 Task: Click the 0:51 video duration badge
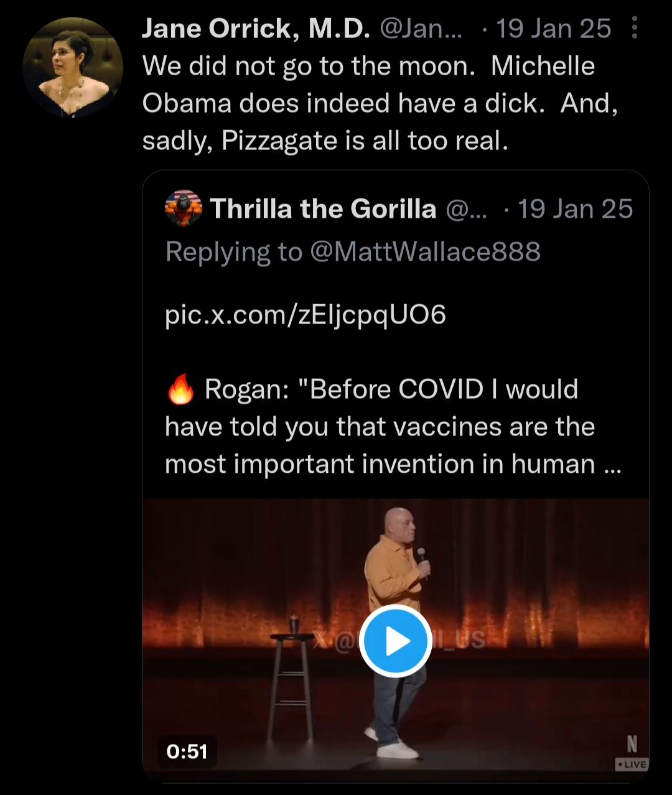point(187,751)
